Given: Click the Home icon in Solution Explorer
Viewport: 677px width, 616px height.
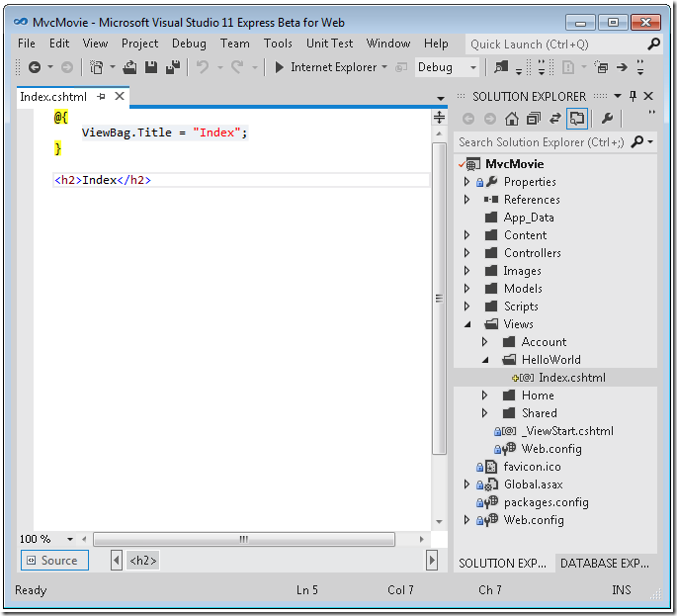Looking at the screenshot, I should [x=511, y=119].
